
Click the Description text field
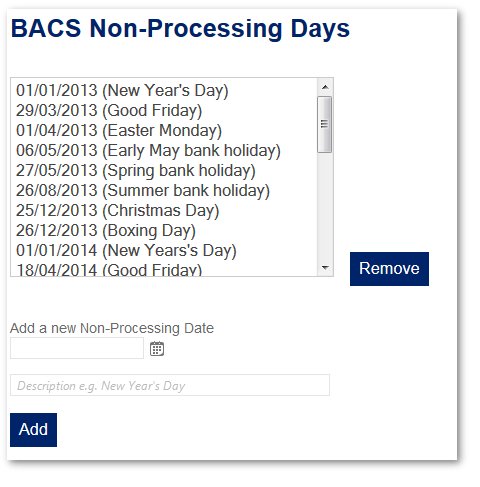(170, 385)
